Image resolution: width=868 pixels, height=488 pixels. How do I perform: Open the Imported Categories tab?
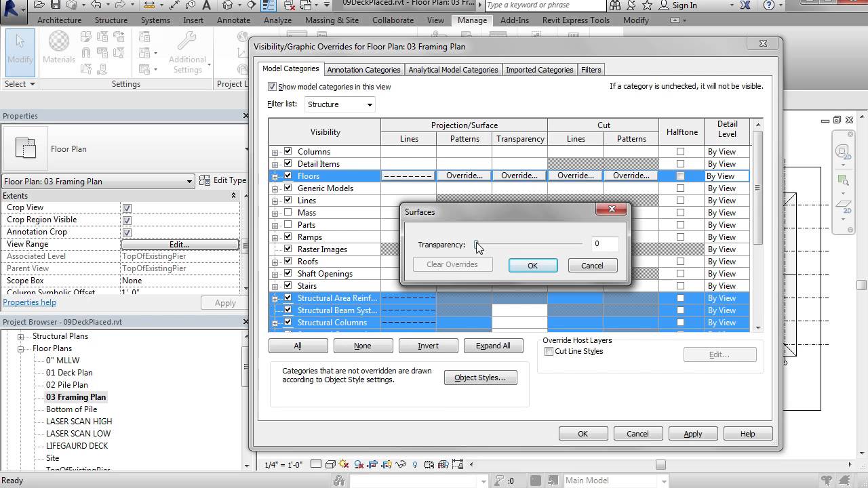click(x=539, y=70)
